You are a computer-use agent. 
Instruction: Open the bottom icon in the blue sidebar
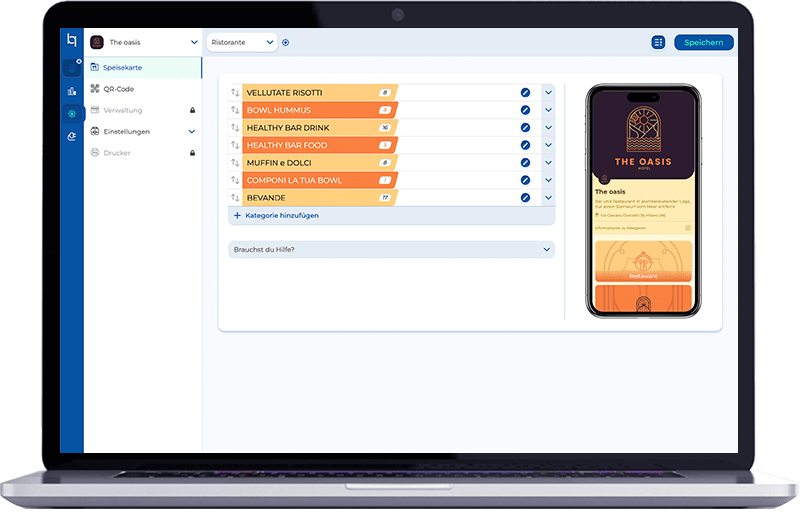[71, 136]
